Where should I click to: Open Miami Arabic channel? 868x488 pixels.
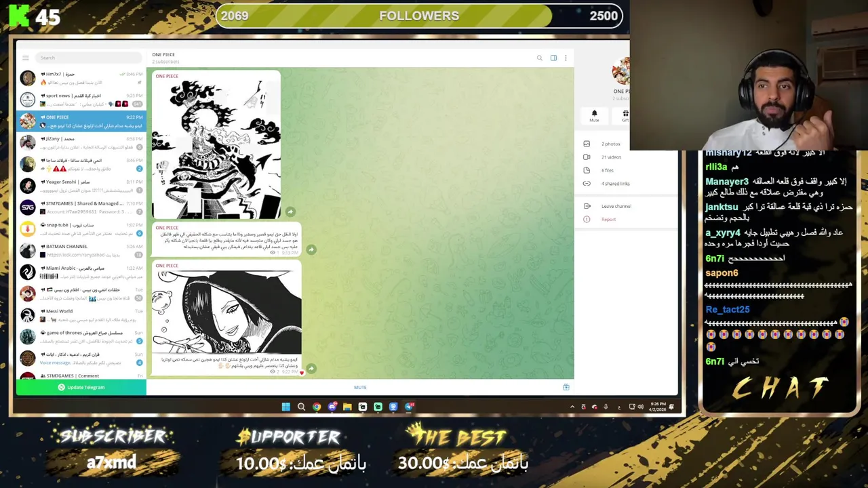[x=81, y=272]
